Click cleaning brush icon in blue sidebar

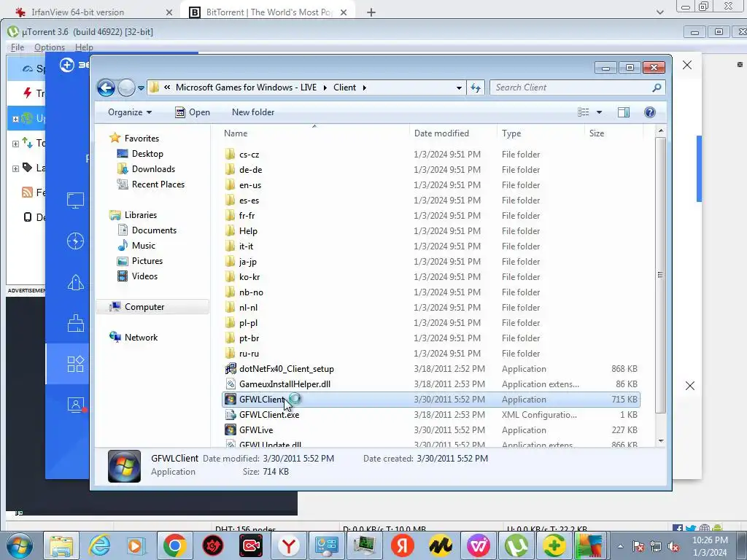tap(75, 323)
